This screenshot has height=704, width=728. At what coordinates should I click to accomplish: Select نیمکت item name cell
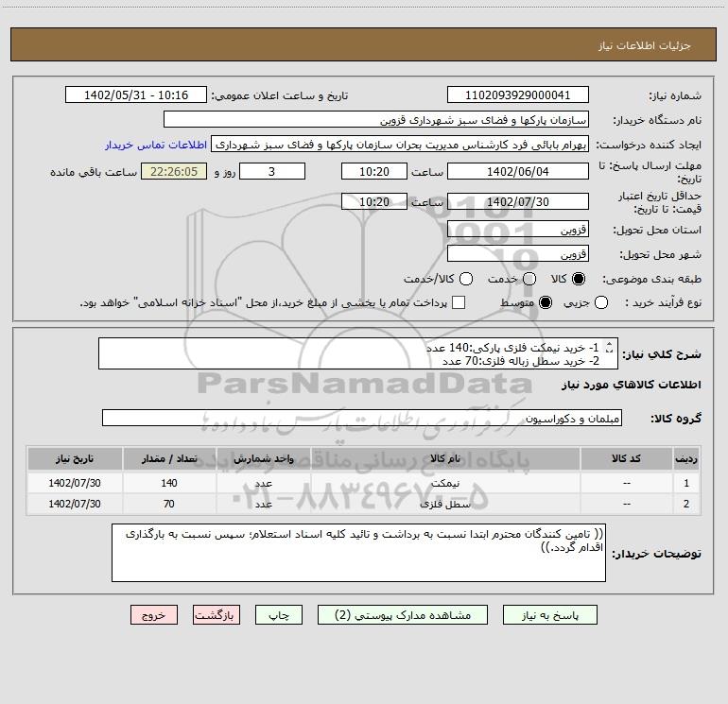444,483
